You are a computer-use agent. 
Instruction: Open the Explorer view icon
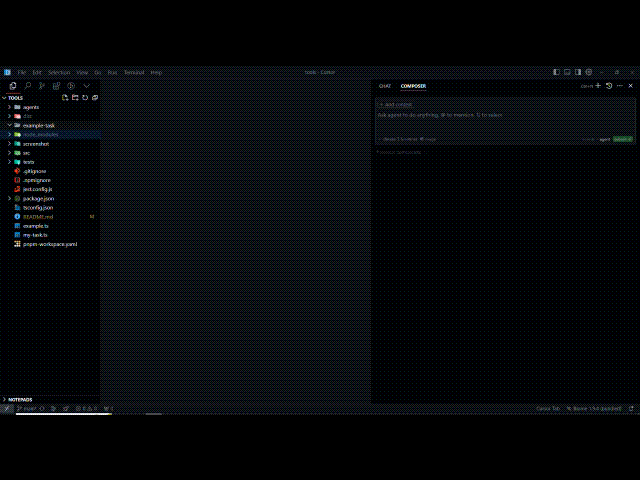coord(13,86)
